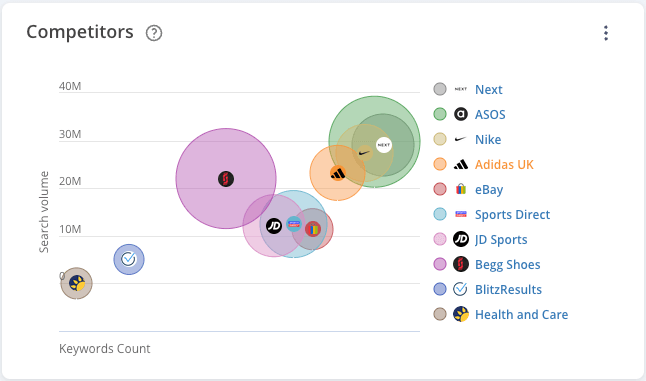
Task: Click the Sports Direct logo in blue bubble
Action: (x=294, y=224)
